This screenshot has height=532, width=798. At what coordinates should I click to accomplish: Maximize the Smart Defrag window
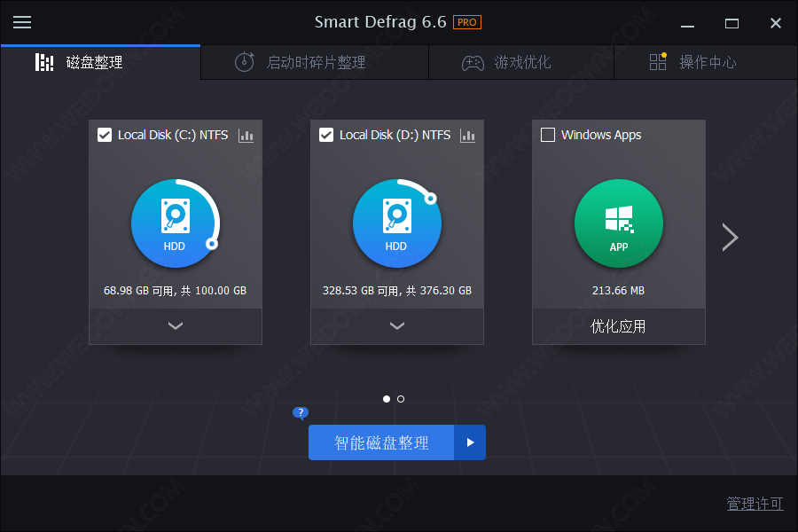click(x=731, y=23)
